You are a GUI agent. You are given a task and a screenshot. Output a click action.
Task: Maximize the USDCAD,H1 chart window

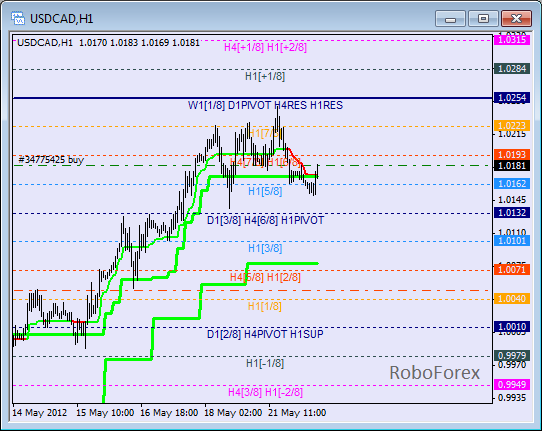[483, 19]
